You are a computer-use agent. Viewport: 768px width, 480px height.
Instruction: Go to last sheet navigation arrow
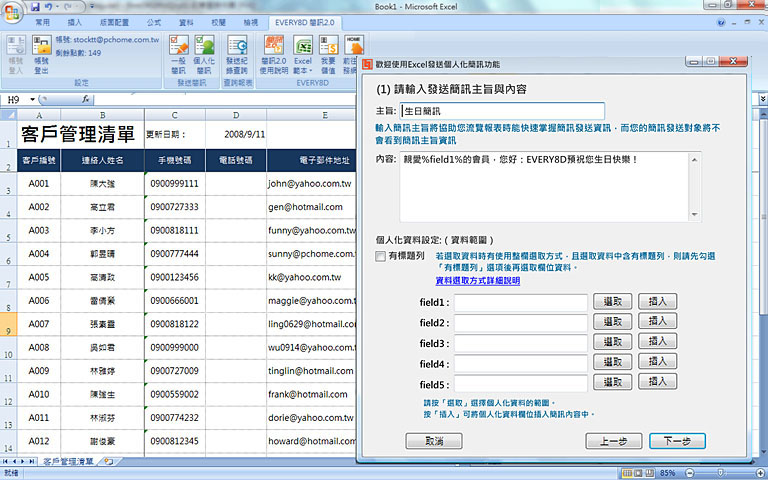tap(31, 461)
